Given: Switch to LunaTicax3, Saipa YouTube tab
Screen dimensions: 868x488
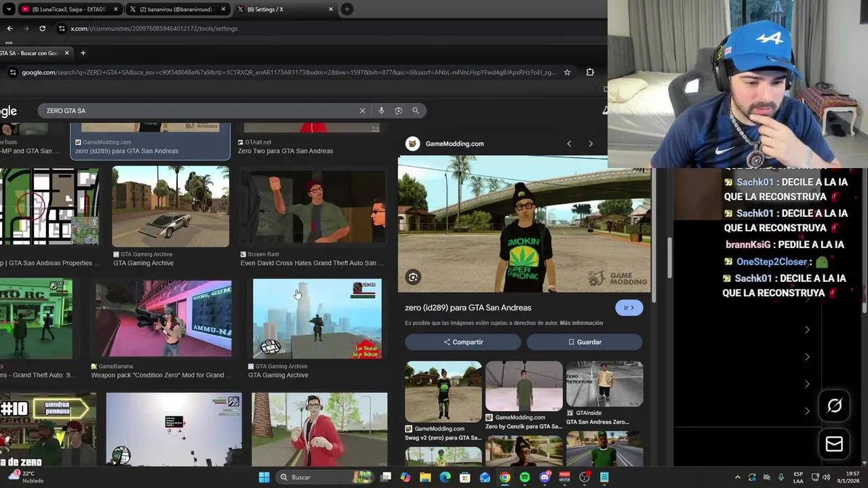Looking at the screenshot, I should pyautogui.click(x=69, y=9).
